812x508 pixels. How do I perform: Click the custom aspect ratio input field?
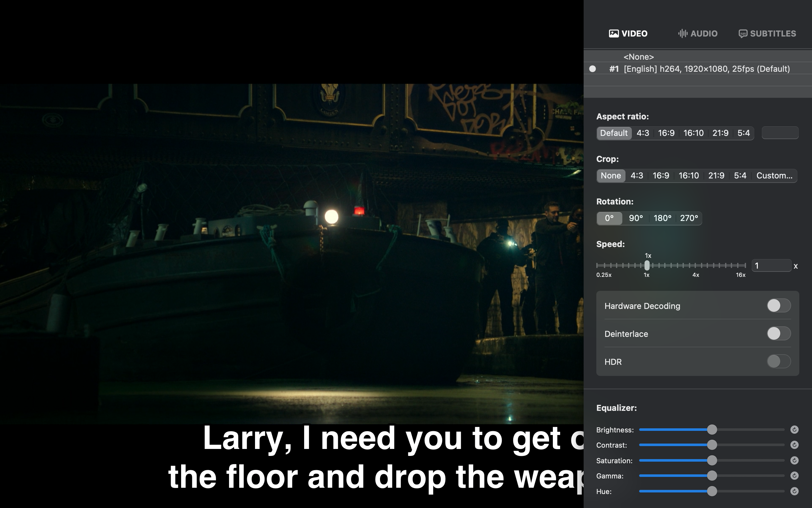(780, 133)
